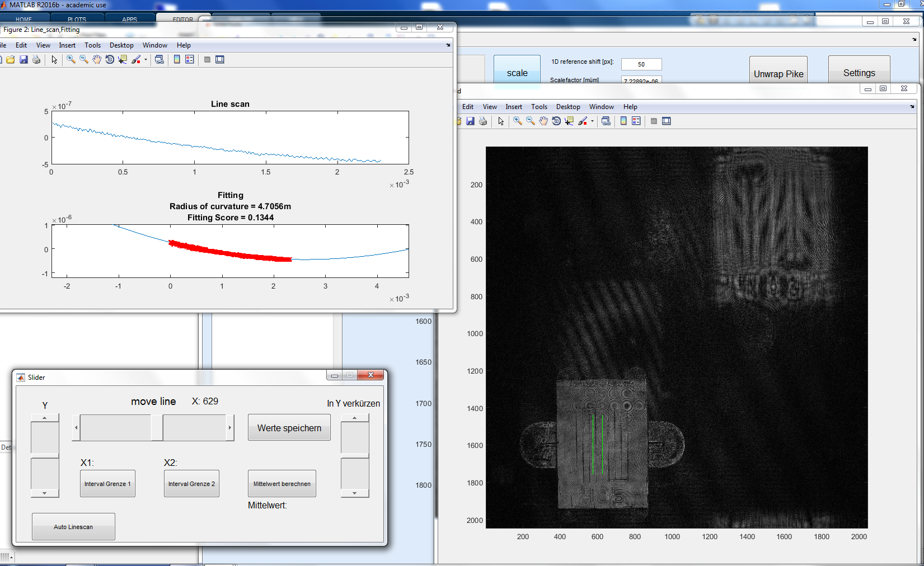Toggle Show Plot Tools in Figure 2 toolbar
924x566 pixels.
pos(220,60)
